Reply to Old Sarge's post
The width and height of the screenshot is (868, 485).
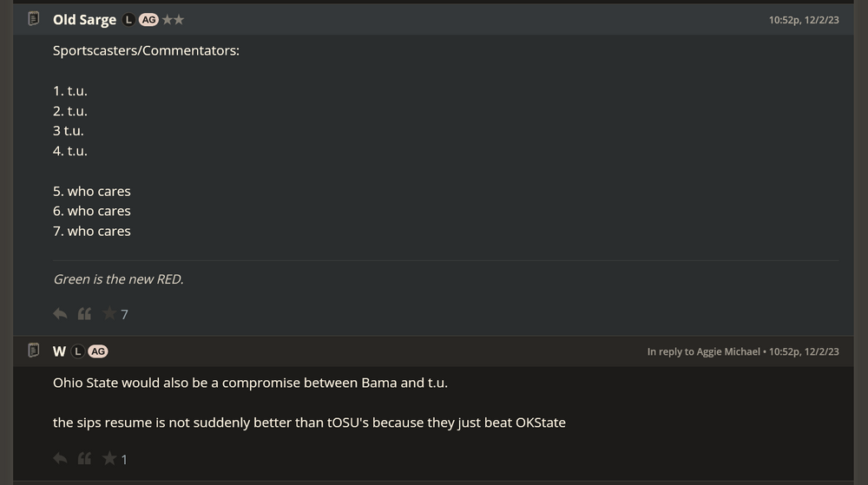(x=60, y=314)
